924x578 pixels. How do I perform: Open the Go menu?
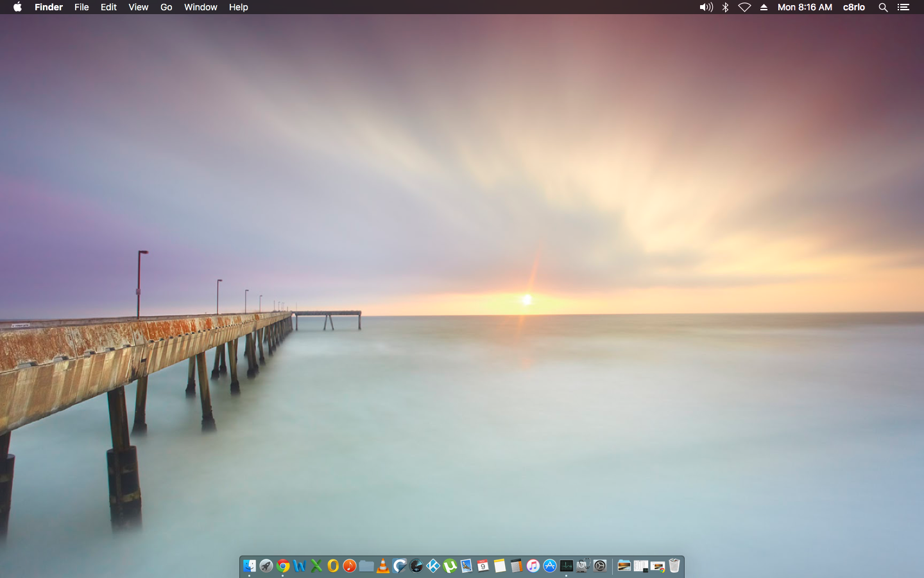pyautogui.click(x=166, y=7)
